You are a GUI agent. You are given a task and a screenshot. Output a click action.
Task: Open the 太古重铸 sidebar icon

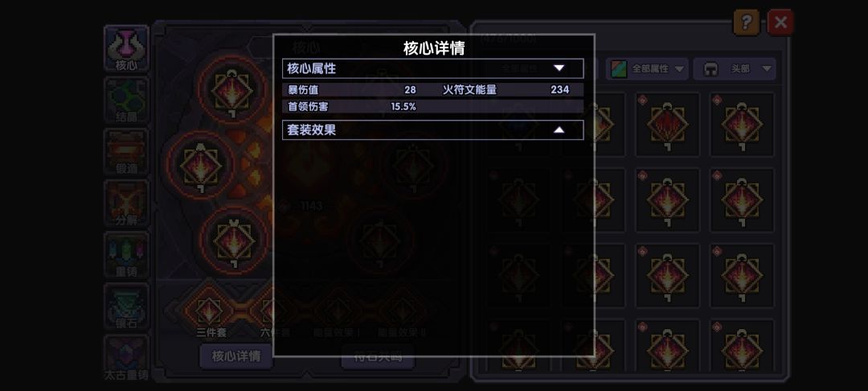[x=126, y=358]
